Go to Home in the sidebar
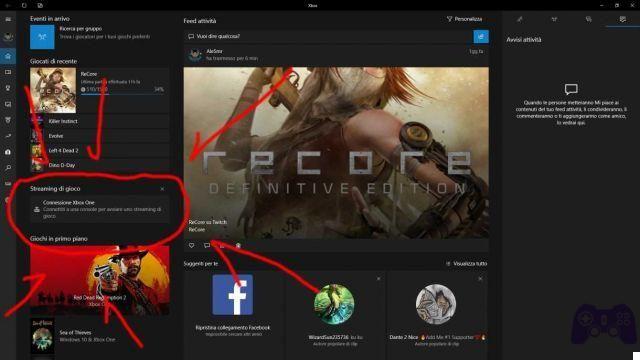Viewport: 640px width, 360px height. click(8, 56)
